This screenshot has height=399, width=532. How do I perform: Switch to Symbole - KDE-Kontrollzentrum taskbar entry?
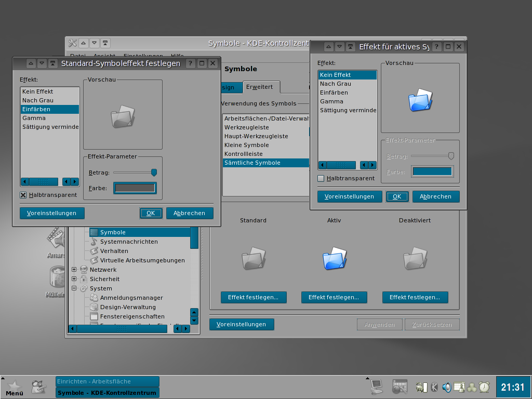point(107,393)
